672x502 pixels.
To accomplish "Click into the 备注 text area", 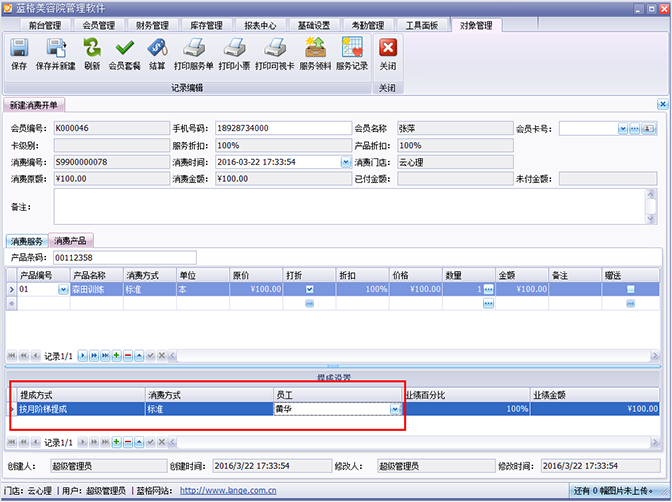I will pyautogui.click(x=349, y=207).
